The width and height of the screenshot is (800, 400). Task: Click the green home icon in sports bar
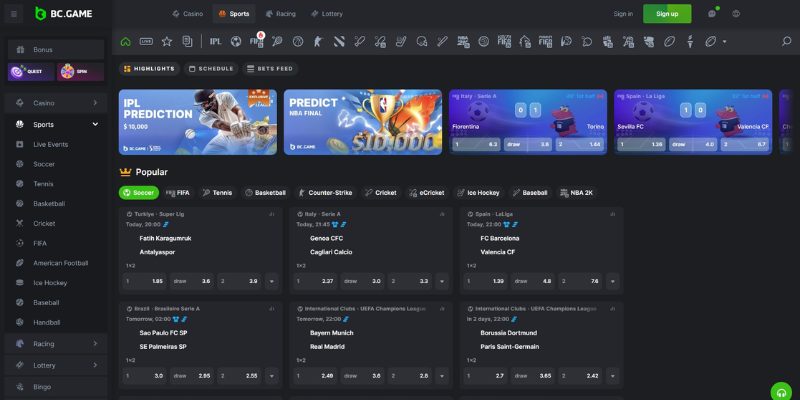[125, 41]
